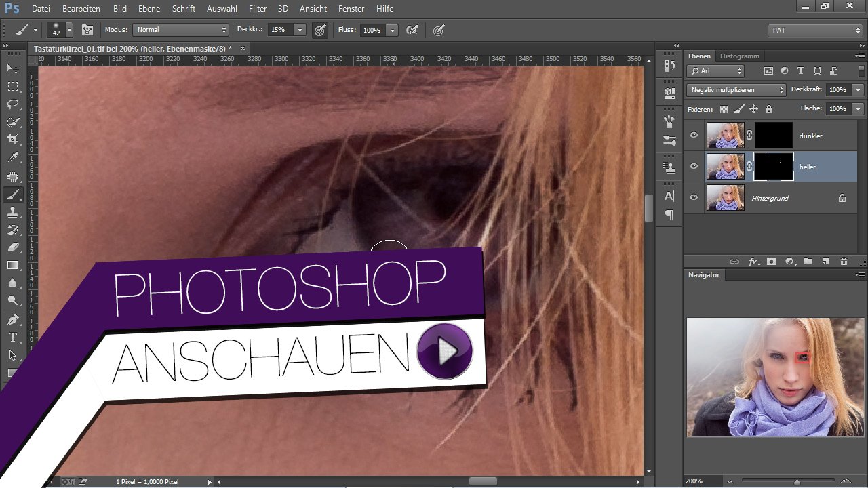Open the Deckkraft dropdown arrow
Viewport: 868px width, 488px height.
(x=859, y=89)
